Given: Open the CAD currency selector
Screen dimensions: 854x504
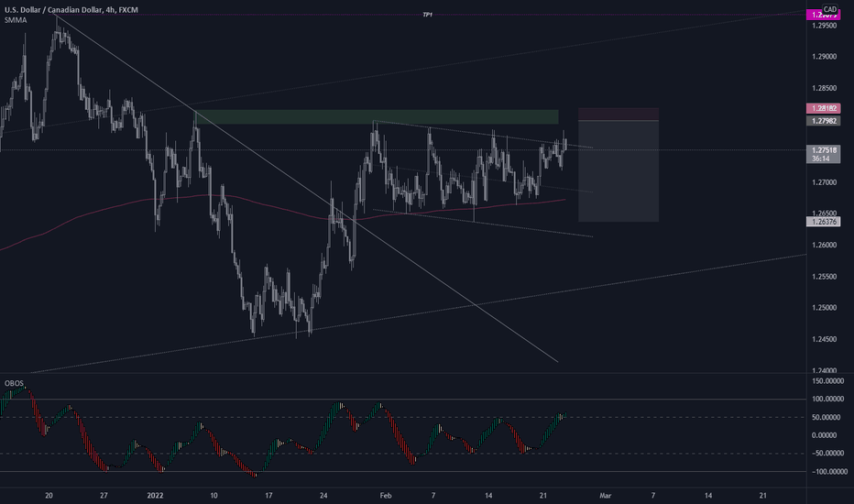Looking at the screenshot, I should pos(830,9).
